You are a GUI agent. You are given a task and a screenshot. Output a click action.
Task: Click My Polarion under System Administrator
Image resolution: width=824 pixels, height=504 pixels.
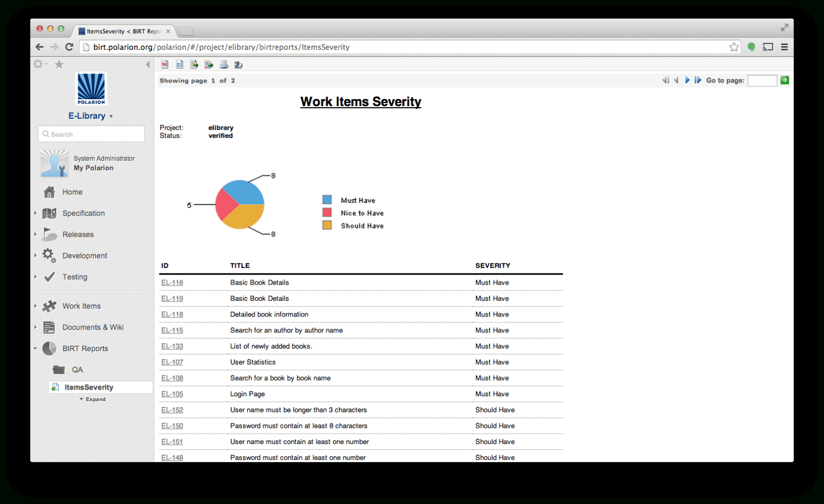coord(94,168)
